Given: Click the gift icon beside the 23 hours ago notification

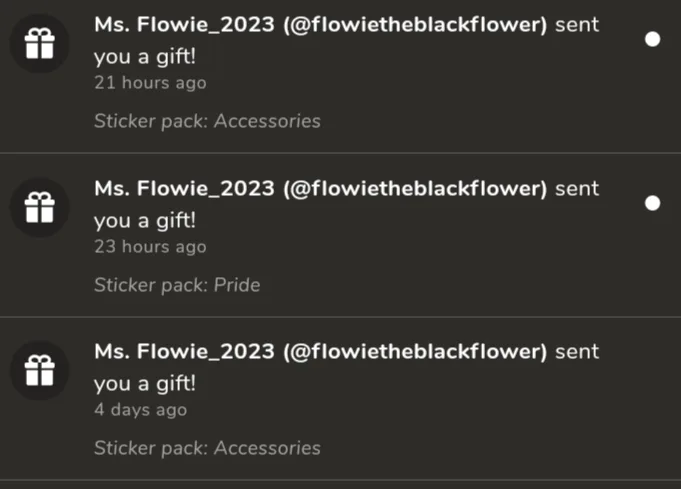Looking at the screenshot, I should [40, 207].
